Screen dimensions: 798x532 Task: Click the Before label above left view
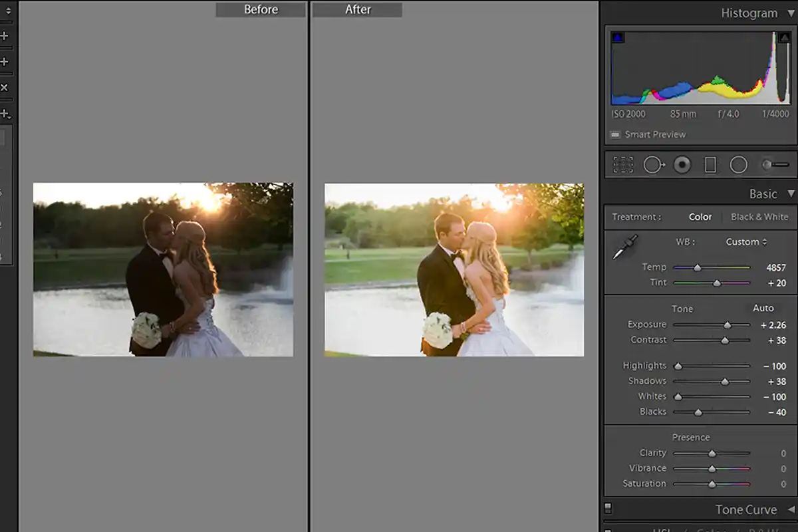pyautogui.click(x=261, y=9)
